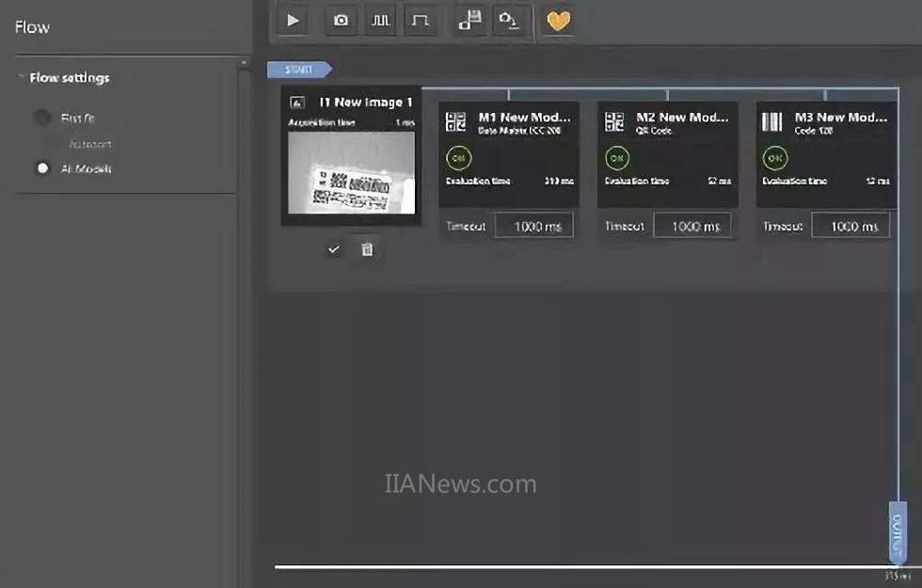Viewport: 922px width, 588px height.
Task: Click the M2 Timeout input field
Action: tap(691, 226)
